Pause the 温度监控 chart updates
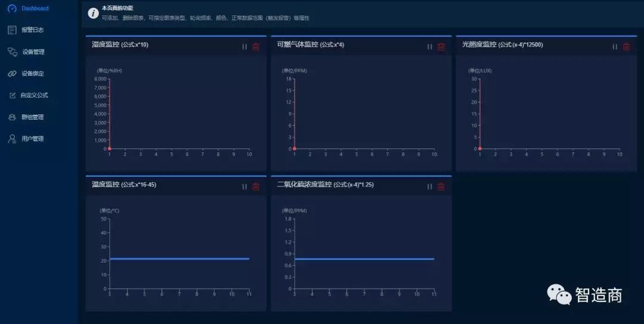The image size is (644, 324). point(244,186)
